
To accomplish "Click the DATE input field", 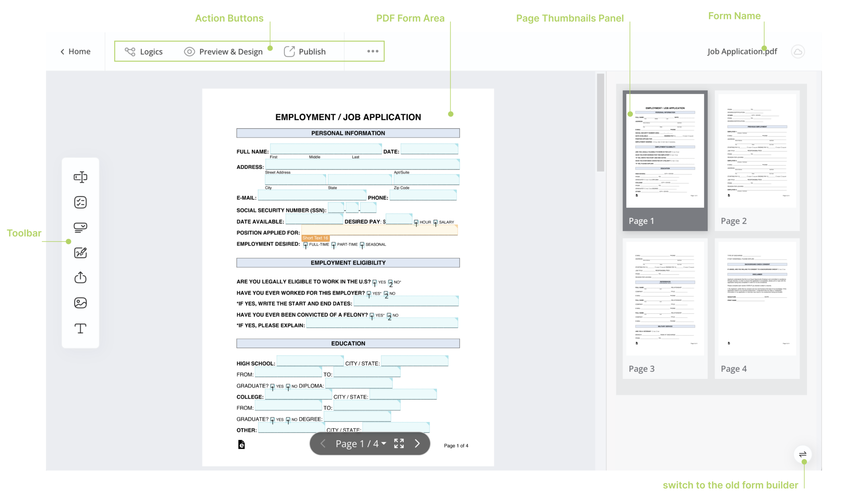I will [x=429, y=149].
